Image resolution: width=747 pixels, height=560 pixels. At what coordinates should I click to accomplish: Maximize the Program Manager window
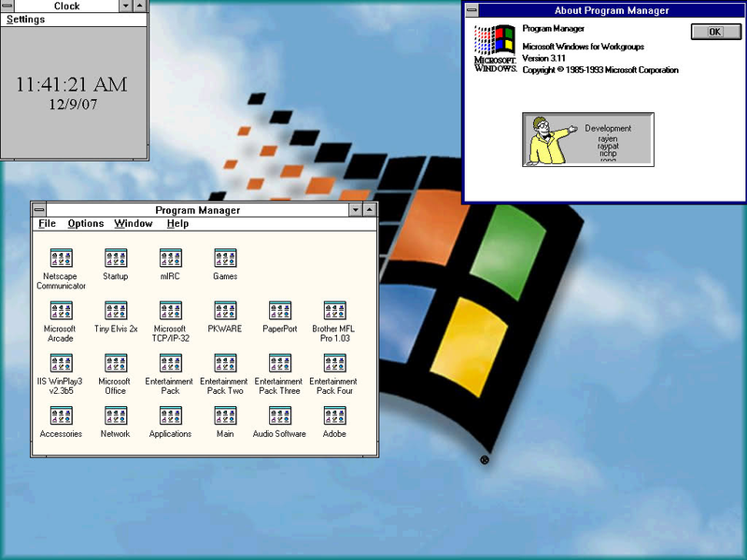[x=370, y=209]
